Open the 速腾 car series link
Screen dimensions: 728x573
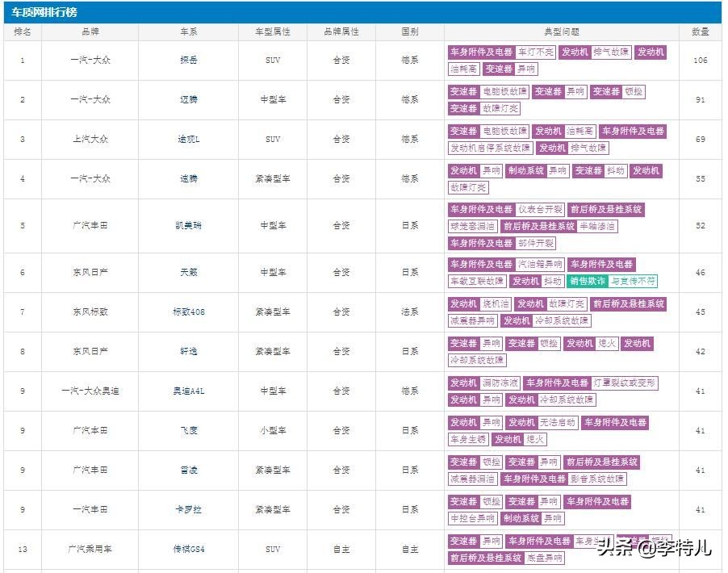[x=189, y=179]
